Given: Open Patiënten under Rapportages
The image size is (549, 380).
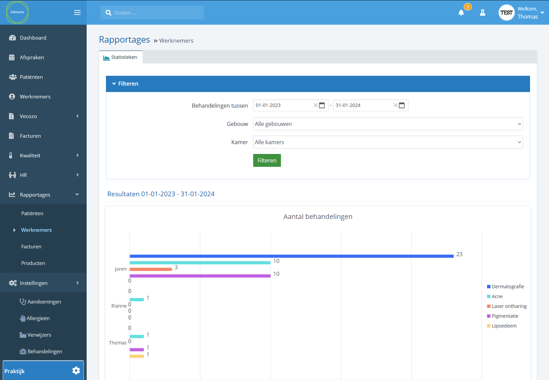Looking at the screenshot, I should 32,213.
